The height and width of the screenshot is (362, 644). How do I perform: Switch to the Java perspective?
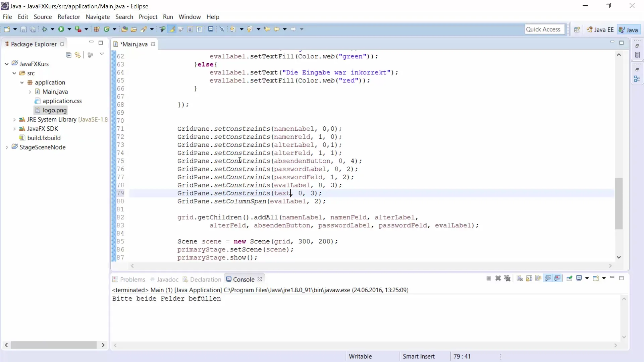point(628,29)
